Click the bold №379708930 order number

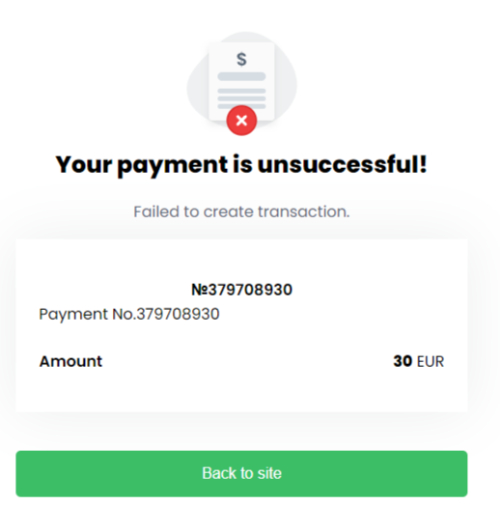[x=242, y=289]
